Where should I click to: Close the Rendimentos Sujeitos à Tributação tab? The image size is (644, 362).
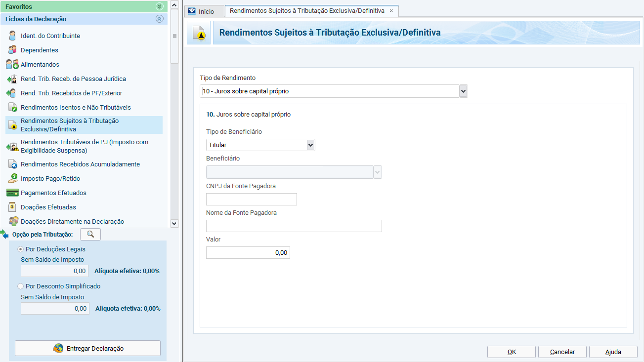click(x=391, y=10)
